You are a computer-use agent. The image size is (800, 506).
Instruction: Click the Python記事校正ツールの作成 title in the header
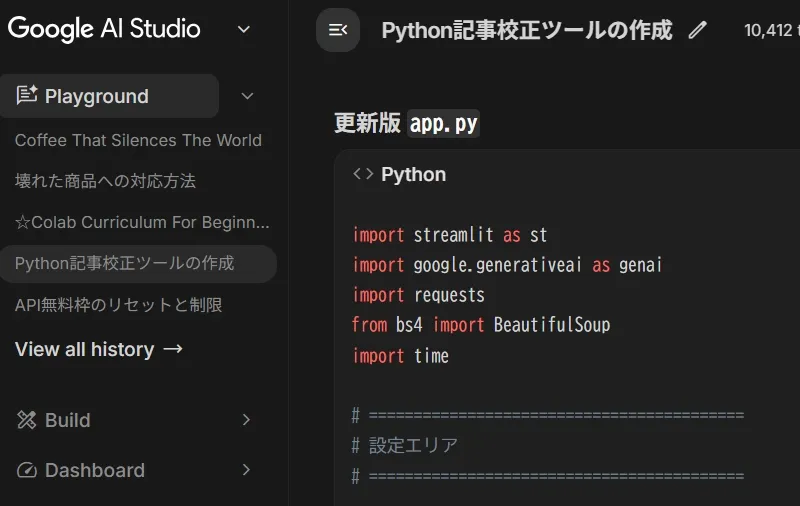[526, 30]
